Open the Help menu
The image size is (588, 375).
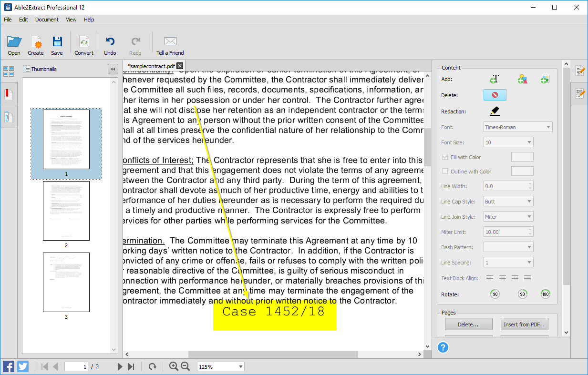pos(89,20)
